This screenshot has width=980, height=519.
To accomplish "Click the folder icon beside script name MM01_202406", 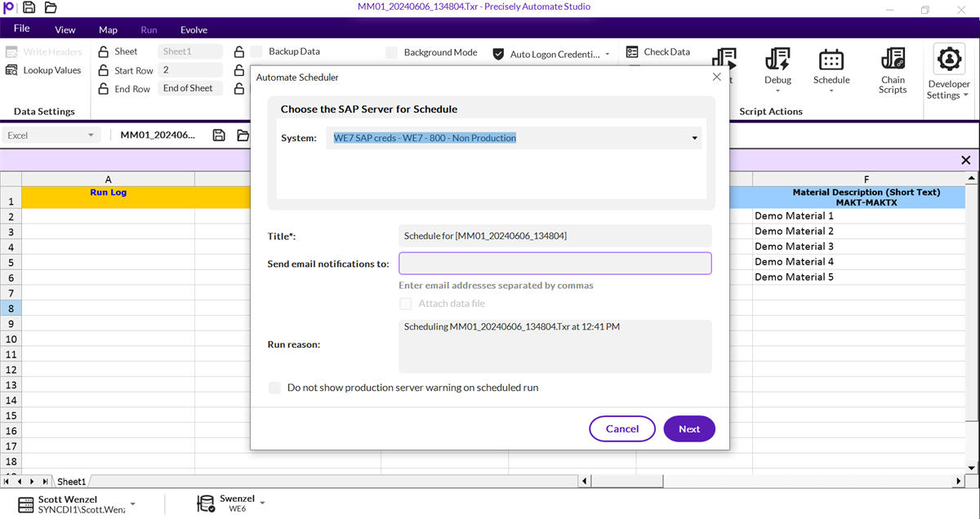I will pos(243,135).
